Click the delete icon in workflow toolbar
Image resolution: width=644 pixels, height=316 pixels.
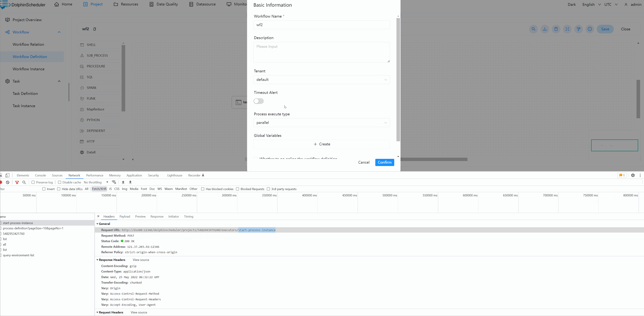pyautogui.click(x=556, y=29)
